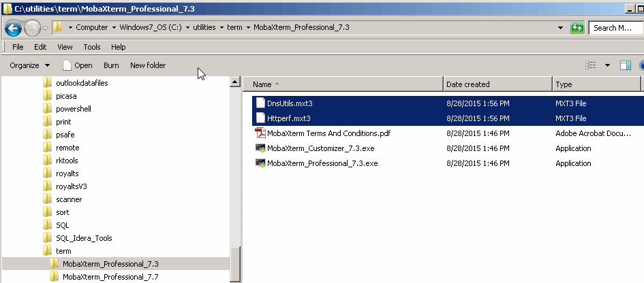Click the DnsUtils.mxt3 file icon
This screenshot has width=644, height=283.
(259, 103)
